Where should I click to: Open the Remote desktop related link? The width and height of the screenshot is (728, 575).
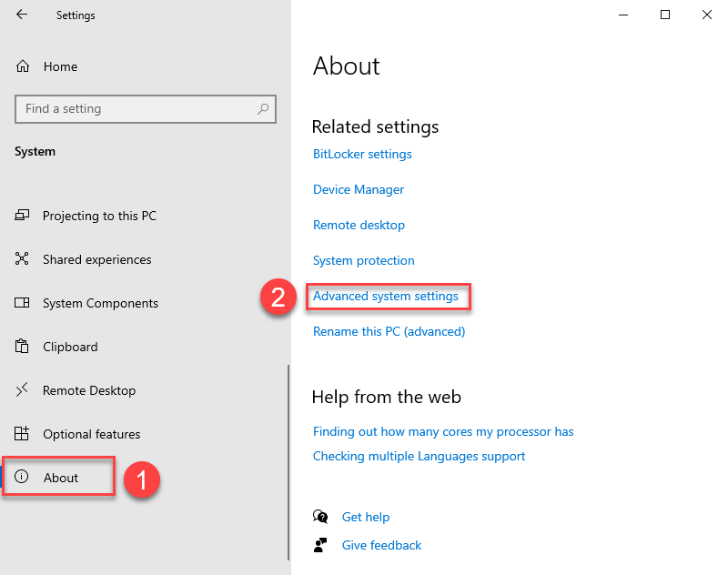(359, 225)
